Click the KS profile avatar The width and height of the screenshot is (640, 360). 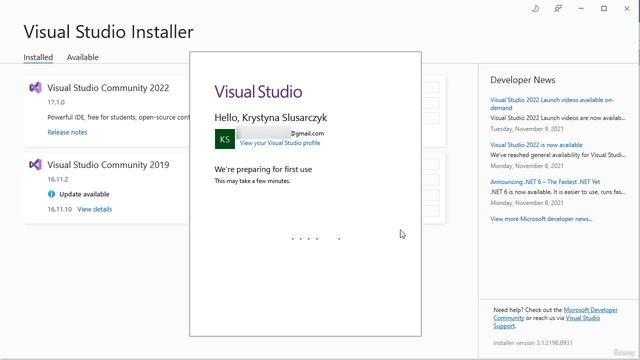(225, 139)
